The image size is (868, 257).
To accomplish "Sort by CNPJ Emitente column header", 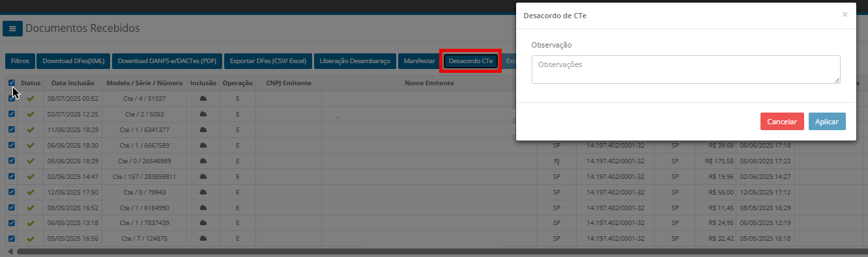I will coord(289,83).
